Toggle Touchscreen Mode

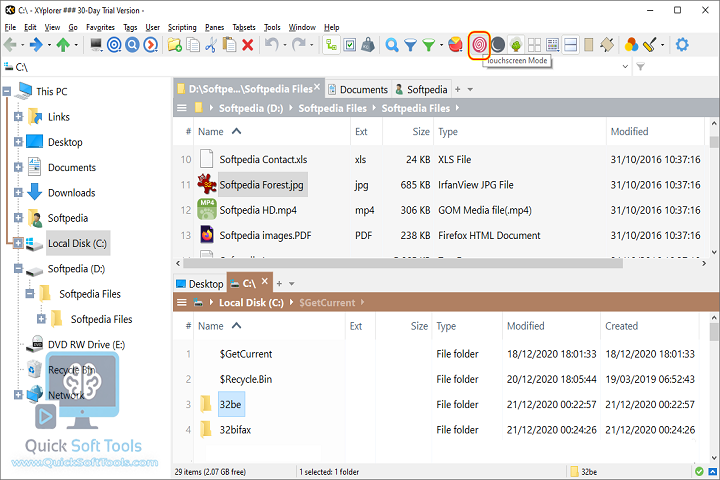(x=479, y=45)
